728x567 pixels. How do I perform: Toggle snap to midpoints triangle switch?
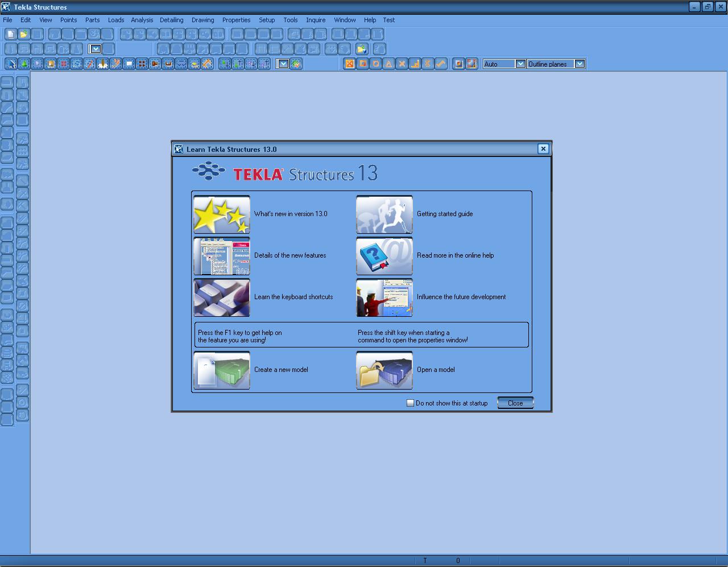point(389,64)
